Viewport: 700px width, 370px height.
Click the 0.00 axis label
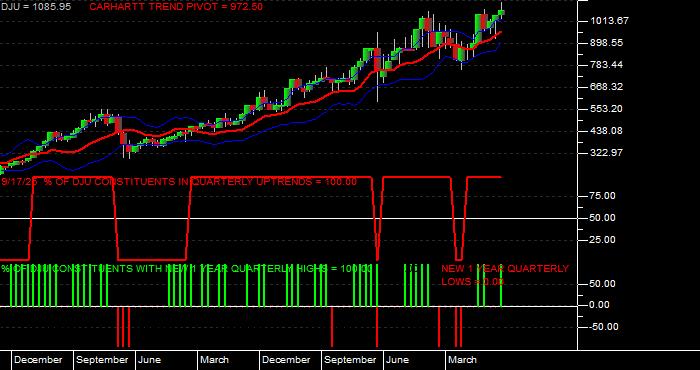600,305
